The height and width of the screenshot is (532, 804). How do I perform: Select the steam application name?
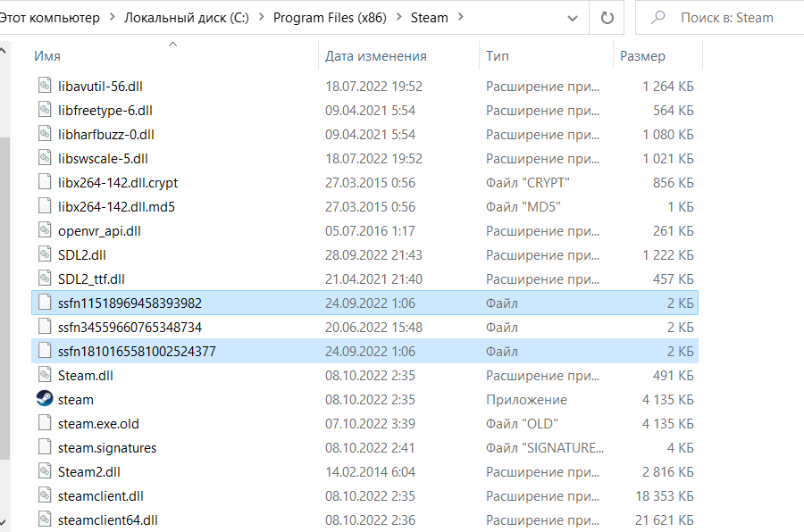click(75, 399)
